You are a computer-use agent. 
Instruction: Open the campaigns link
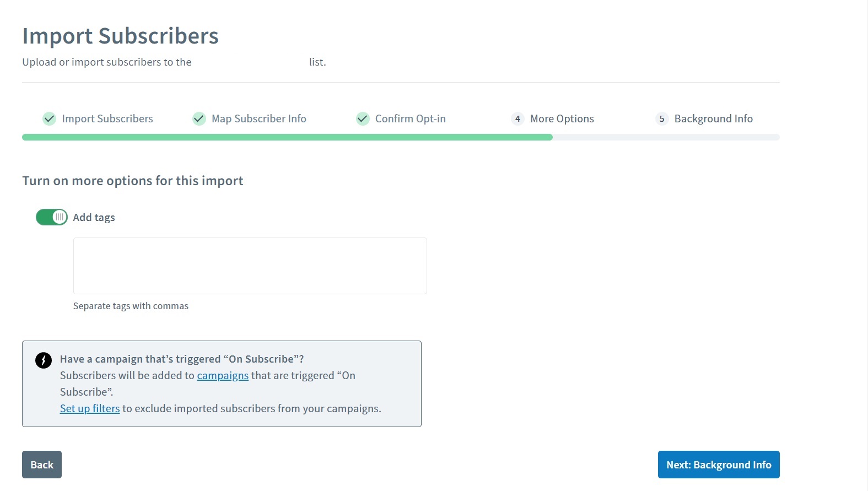(x=223, y=376)
